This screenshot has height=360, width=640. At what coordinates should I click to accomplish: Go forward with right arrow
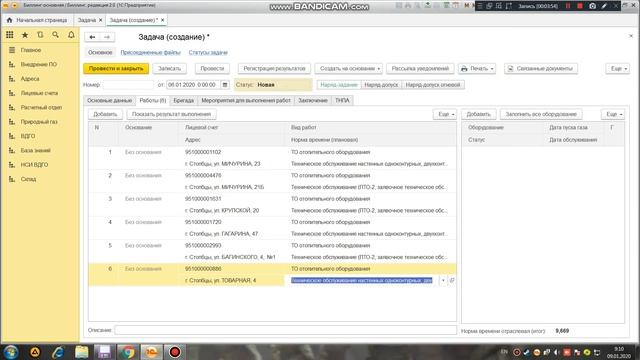click(x=107, y=37)
